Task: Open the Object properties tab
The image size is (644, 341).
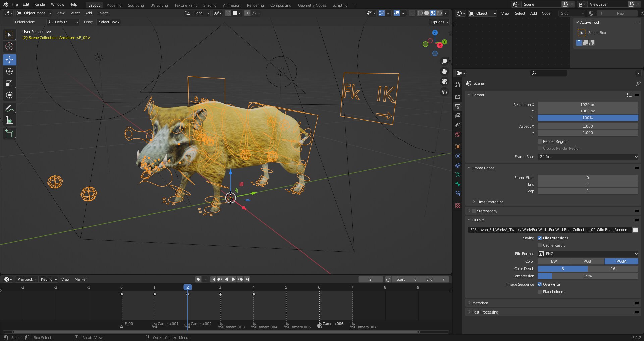Action: [458, 147]
